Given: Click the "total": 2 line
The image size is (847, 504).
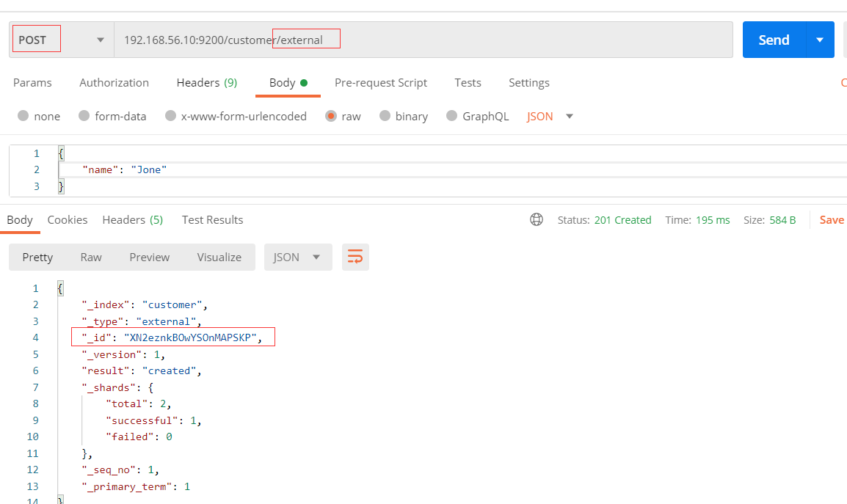Looking at the screenshot, I should coord(138,403).
